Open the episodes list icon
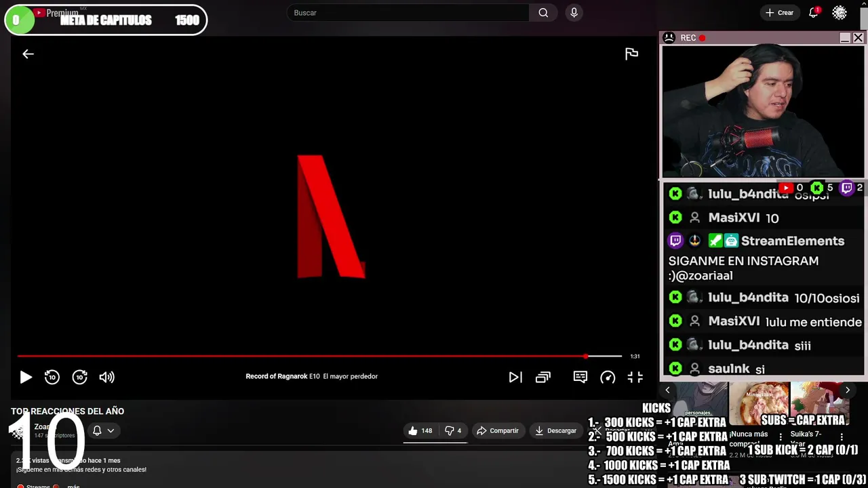The image size is (868, 488). point(543,378)
